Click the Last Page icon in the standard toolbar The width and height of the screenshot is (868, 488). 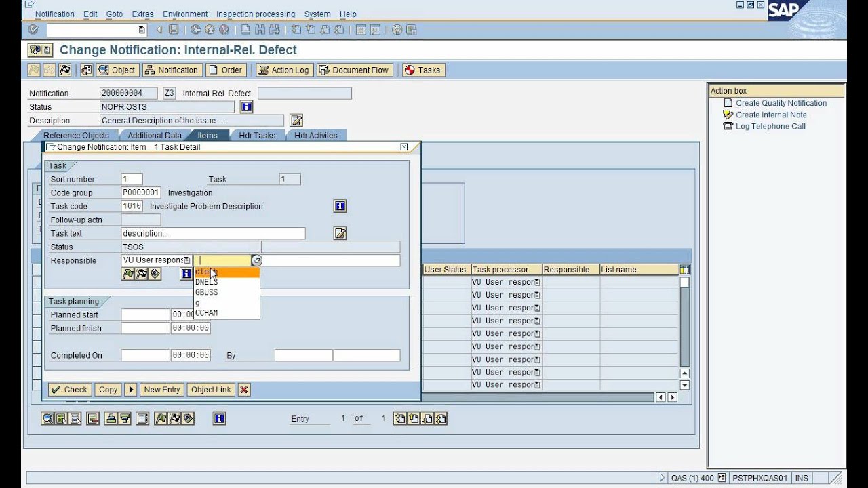pos(338,30)
